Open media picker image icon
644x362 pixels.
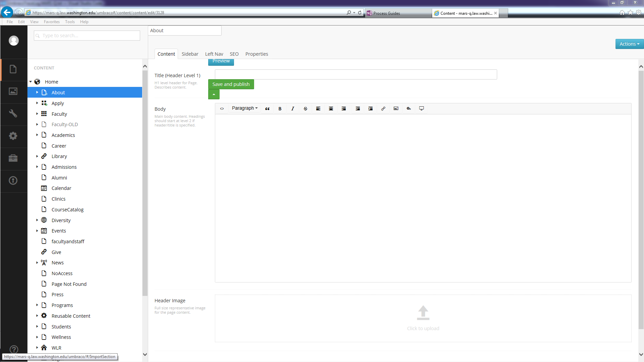pyautogui.click(x=396, y=108)
